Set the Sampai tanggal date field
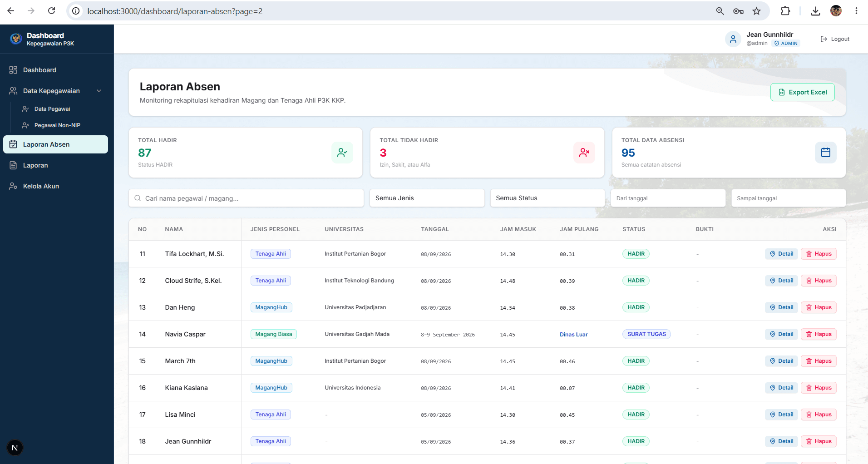This screenshot has height=464, width=868. pos(789,198)
